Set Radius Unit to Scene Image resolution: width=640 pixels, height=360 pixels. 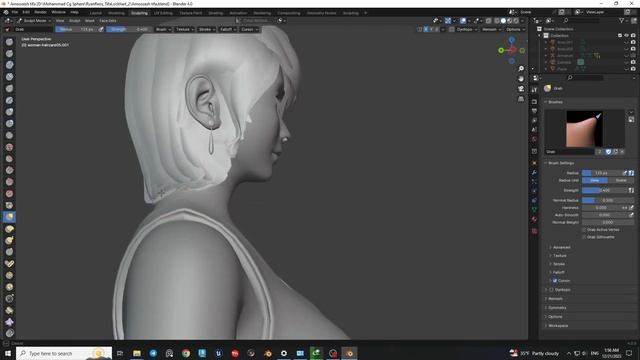tap(621, 180)
